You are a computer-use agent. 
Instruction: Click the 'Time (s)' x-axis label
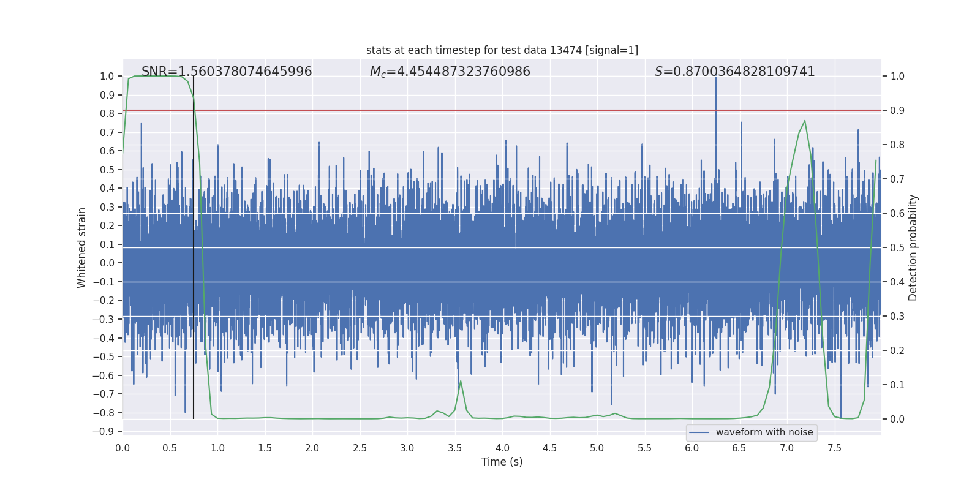[x=502, y=462]
